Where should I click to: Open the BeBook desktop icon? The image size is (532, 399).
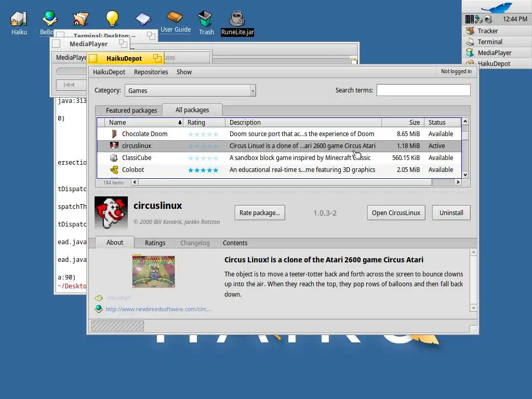click(49, 19)
